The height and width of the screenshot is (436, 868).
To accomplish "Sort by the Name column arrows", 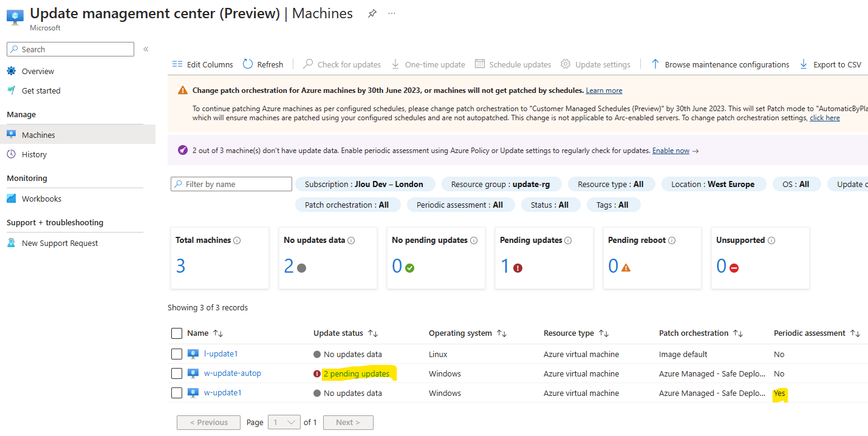I will [x=218, y=333].
